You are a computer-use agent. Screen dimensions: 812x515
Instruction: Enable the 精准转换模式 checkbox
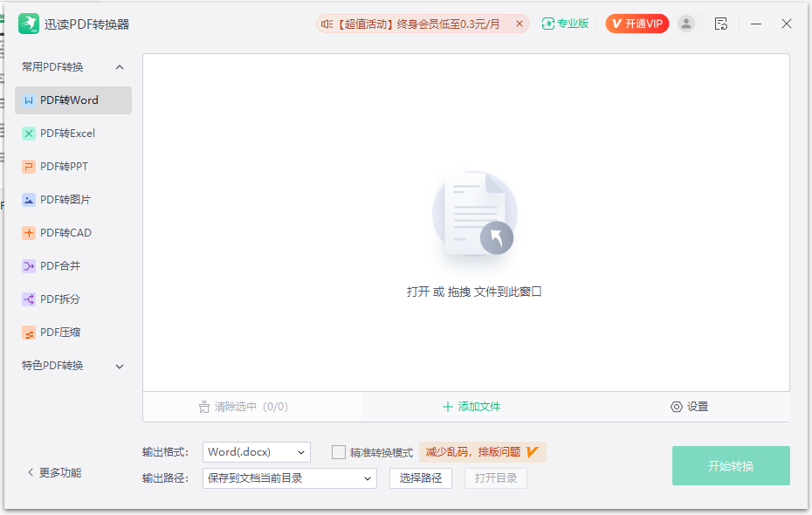[338, 452]
